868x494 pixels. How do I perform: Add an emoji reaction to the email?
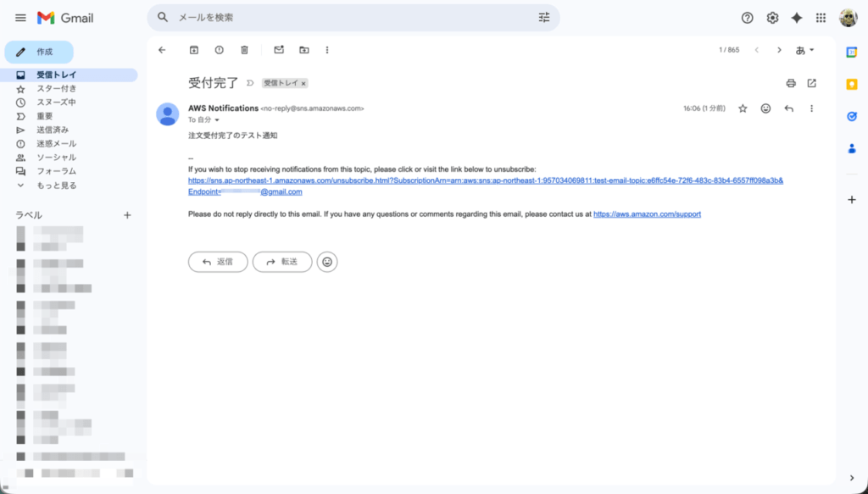pyautogui.click(x=765, y=108)
